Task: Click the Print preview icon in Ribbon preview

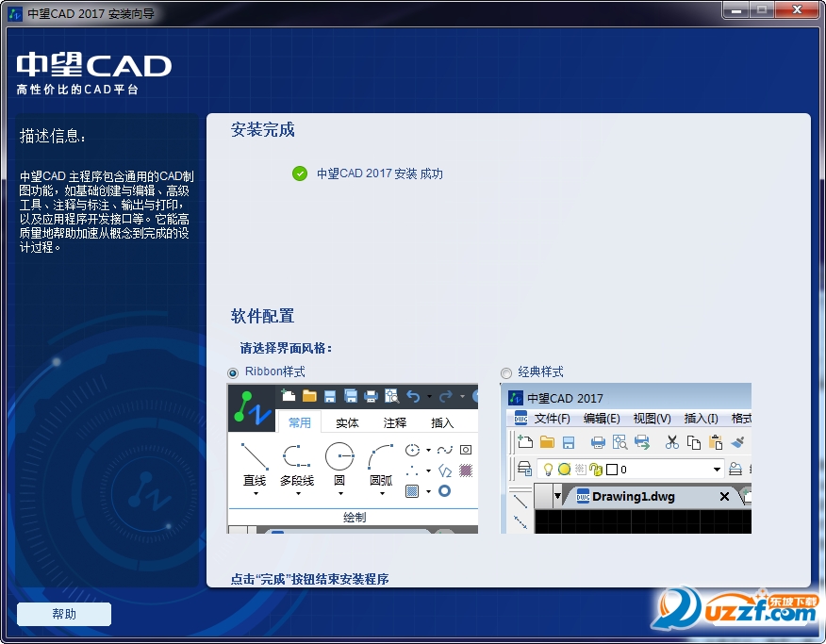Action: 391,396
